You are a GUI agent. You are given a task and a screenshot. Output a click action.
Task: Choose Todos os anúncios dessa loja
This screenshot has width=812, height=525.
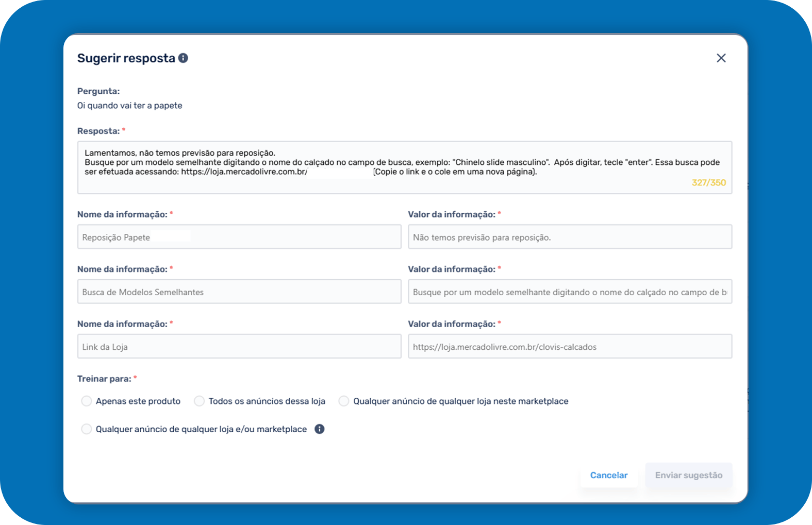199,401
